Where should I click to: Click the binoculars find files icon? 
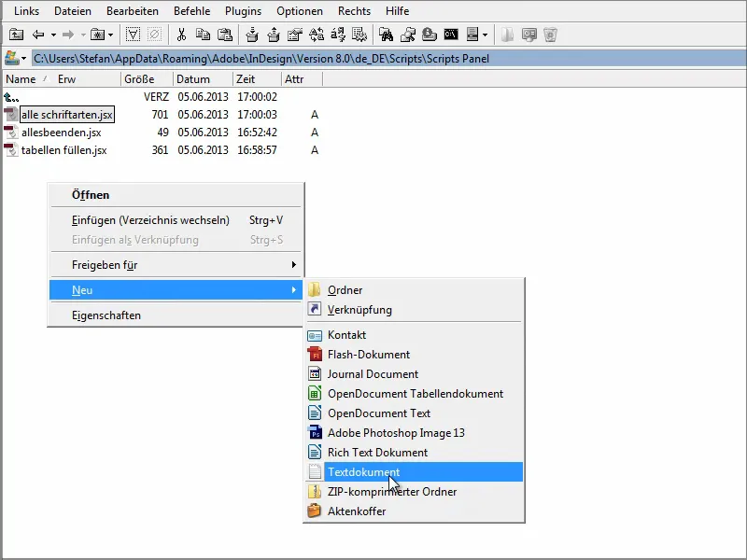pyautogui.click(x=386, y=35)
